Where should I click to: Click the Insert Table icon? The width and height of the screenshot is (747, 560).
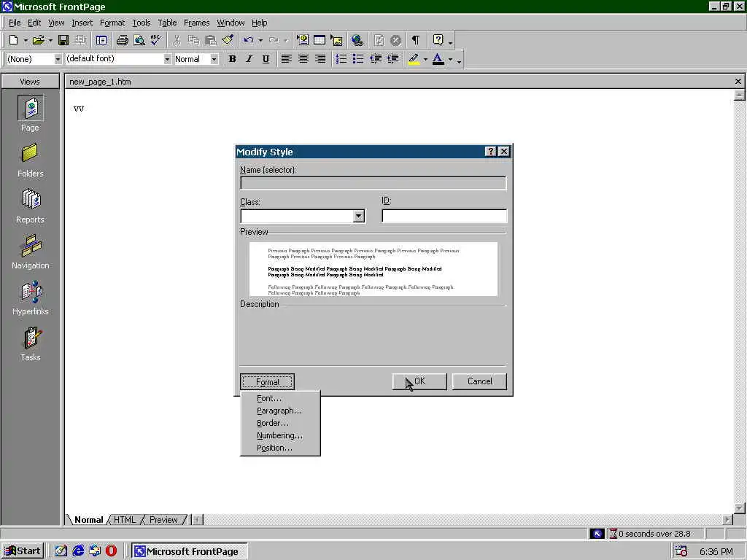pyautogui.click(x=320, y=41)
